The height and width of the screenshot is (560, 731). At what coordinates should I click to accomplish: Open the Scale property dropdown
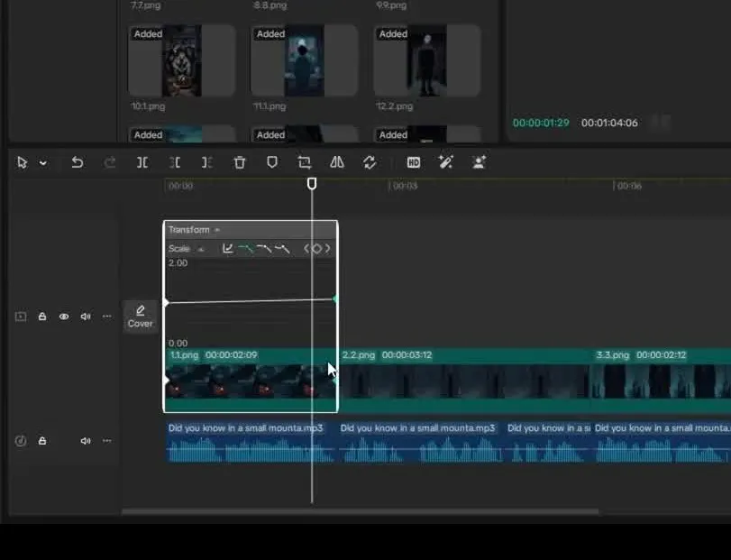[x=201, y=249]
